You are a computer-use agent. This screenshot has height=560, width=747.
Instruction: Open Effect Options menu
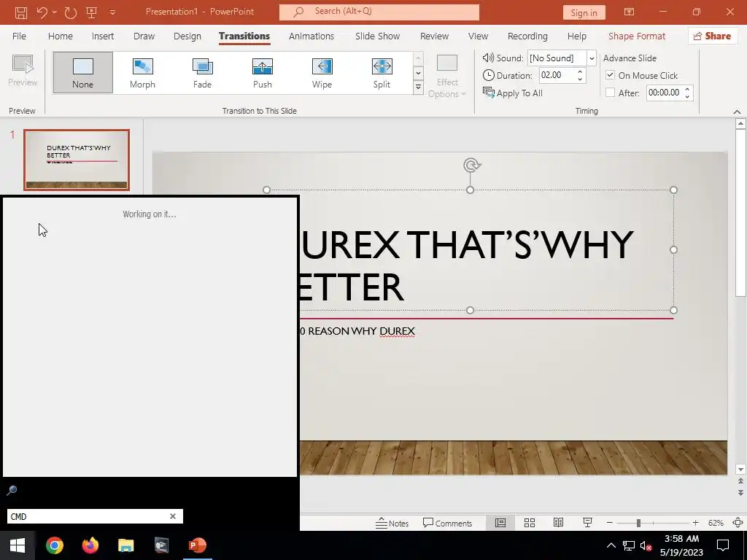447,76
